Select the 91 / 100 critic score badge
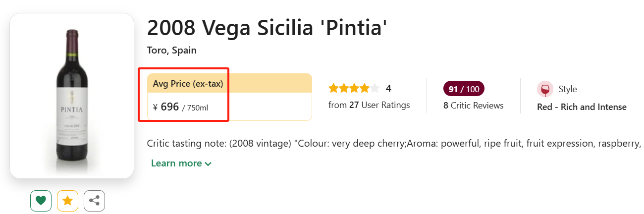This screenshot has width=644, height=214. point(464,89)
